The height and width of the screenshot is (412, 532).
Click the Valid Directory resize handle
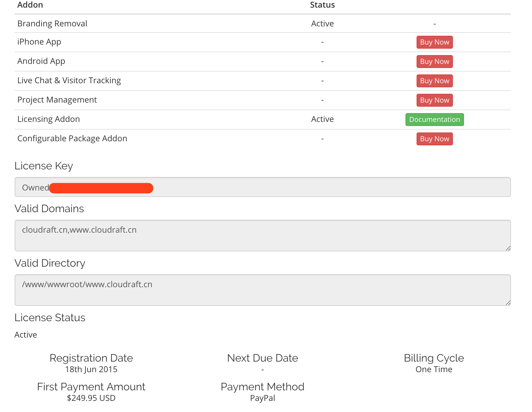(x=508, y=303)
